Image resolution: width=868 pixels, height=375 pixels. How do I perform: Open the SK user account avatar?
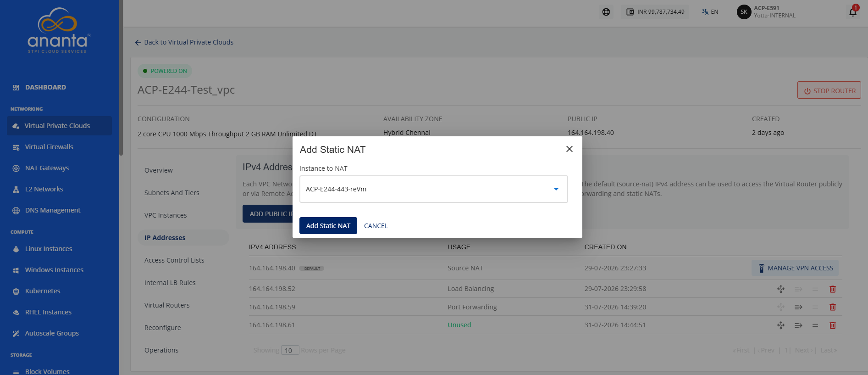[744, 12]
